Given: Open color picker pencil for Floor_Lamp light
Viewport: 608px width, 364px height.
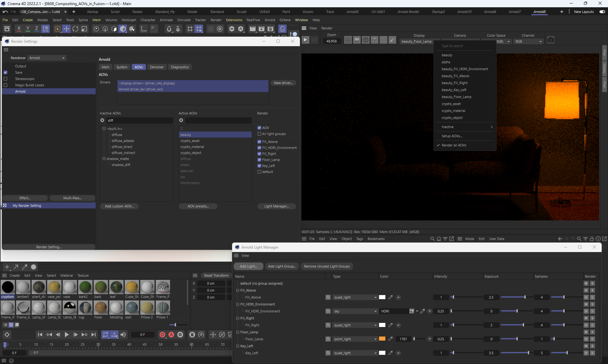Looking at the screenshot, I should point(390,339).
